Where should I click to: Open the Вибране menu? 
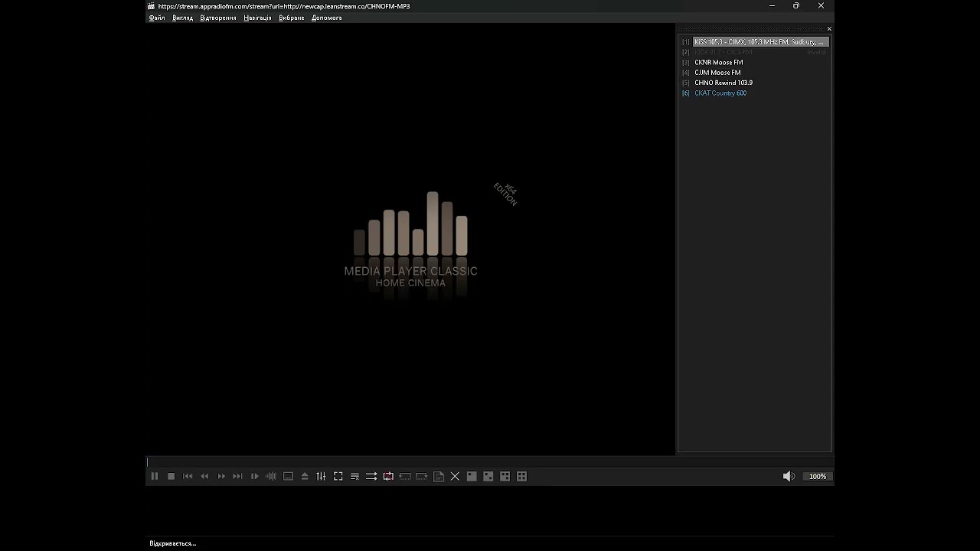(292, 18)
